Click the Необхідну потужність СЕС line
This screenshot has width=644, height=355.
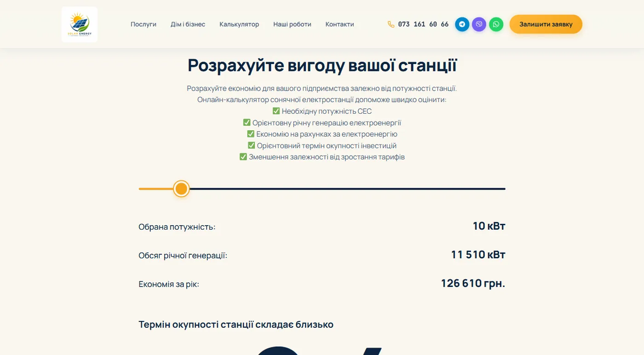tap(322, 111)
